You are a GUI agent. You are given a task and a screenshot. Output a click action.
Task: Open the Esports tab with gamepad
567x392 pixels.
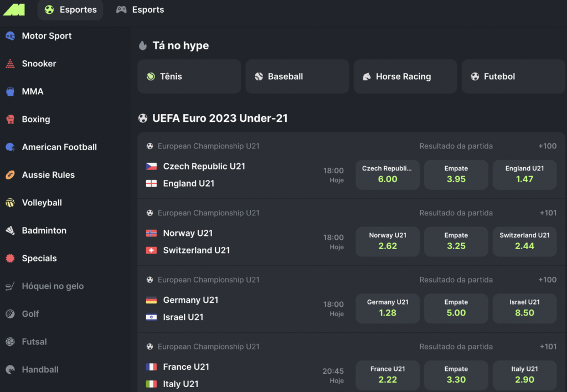[x=140, y=10]
